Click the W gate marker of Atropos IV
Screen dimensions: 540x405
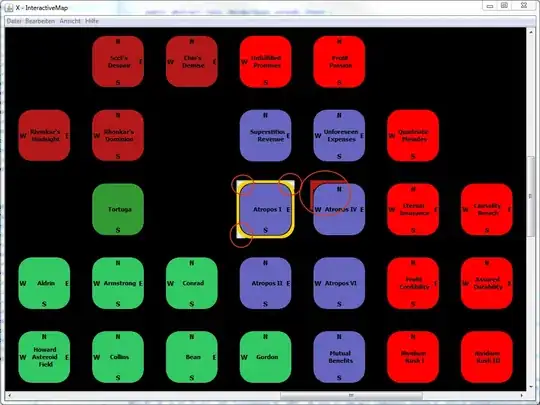click(318, 209)
